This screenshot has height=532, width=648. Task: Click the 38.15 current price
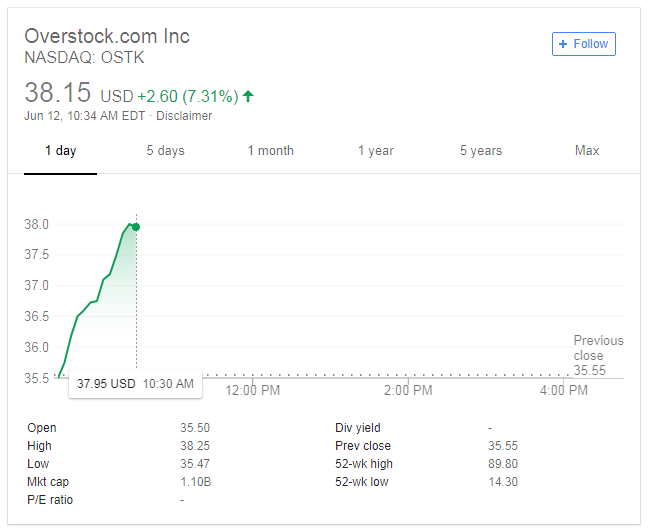click(x=57, y=92)
